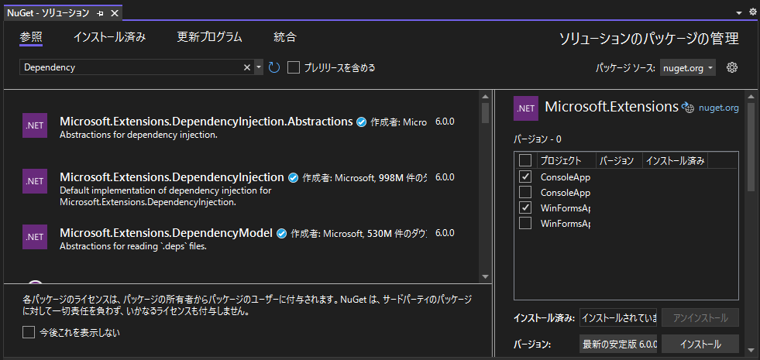This screenshot has height=360, width=760.
Task: Click Abstractions for reading .deps files description
Action: [x=133, y=247]
